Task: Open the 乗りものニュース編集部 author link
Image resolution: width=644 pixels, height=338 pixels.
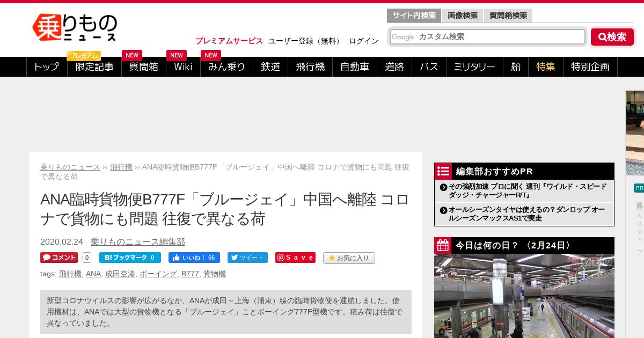Action: 138,242
